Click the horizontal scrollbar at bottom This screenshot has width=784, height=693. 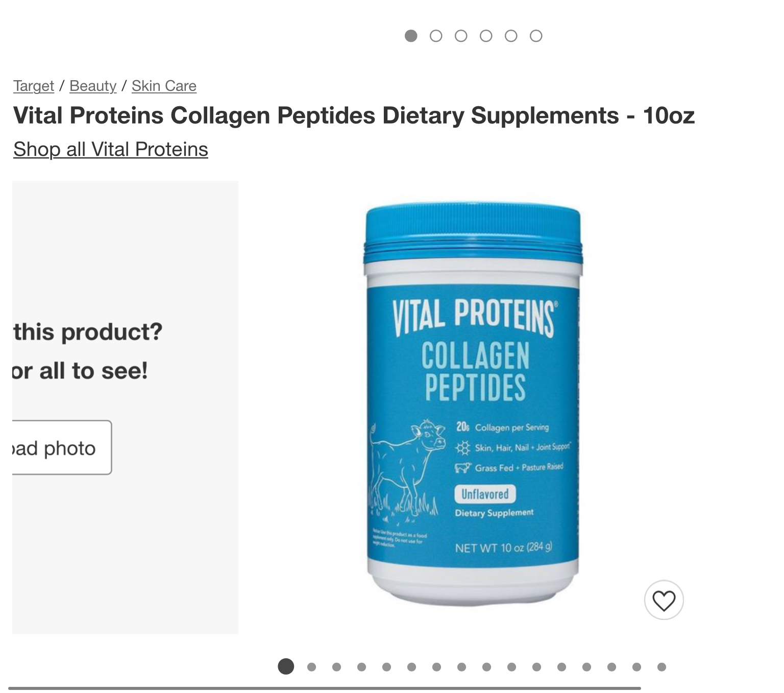click(x=325, y=688)
